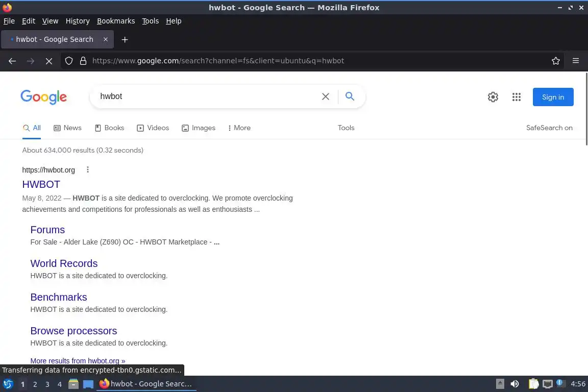This screenshot has width=588, height=392.
Task: Click 'About 634,000 results' text
Action: tap(58, 151)
